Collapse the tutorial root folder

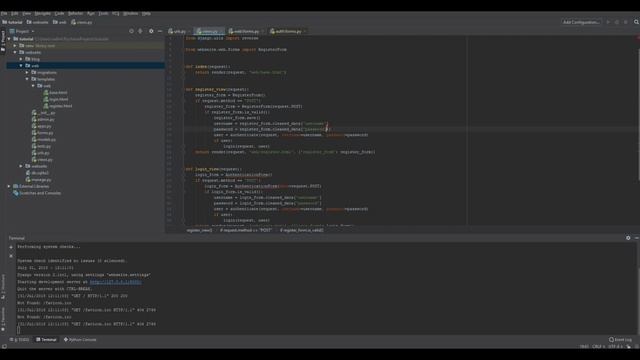pyautogui.click(x=9, y=39)
